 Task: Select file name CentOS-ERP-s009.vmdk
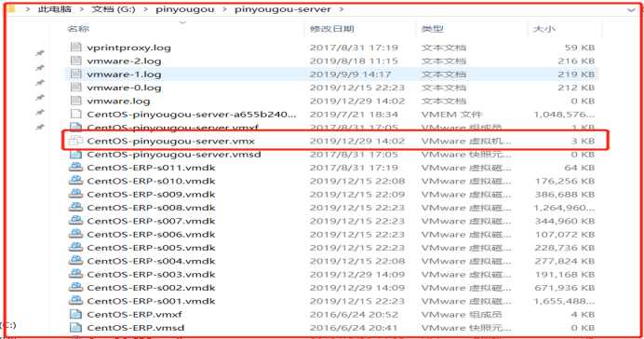coord(151,195)
